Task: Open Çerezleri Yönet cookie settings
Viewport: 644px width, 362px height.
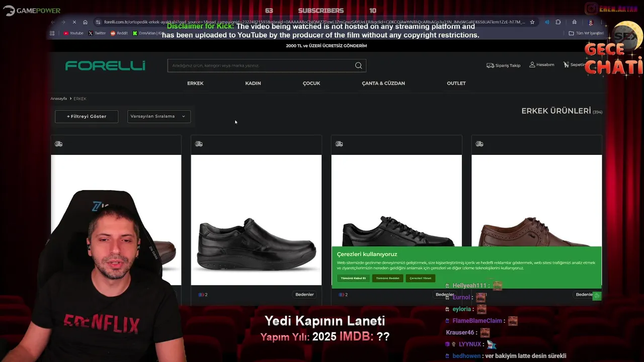Action: pyautogui.click(x=420, y=278)
